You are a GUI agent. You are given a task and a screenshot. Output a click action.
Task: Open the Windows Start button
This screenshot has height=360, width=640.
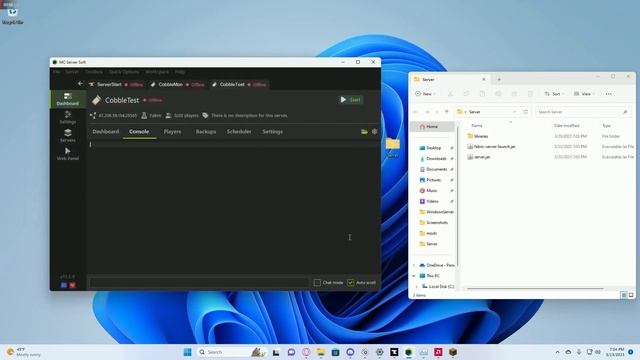tap(188, 352)
